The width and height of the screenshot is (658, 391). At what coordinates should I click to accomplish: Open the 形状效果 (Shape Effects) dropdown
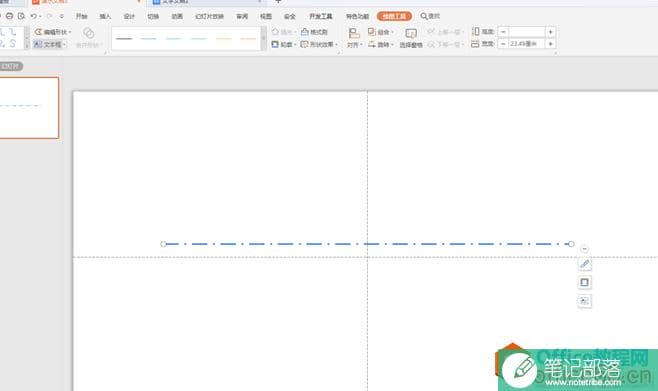click(319, 44)
